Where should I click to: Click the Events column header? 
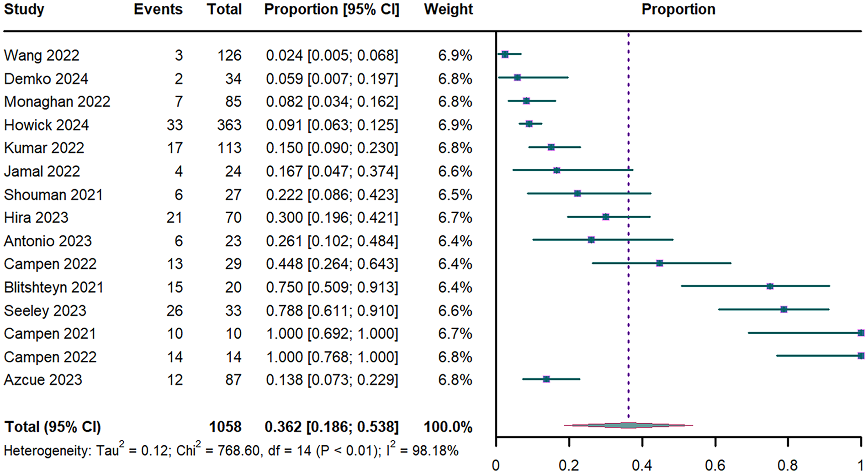(x=158, y=10)
